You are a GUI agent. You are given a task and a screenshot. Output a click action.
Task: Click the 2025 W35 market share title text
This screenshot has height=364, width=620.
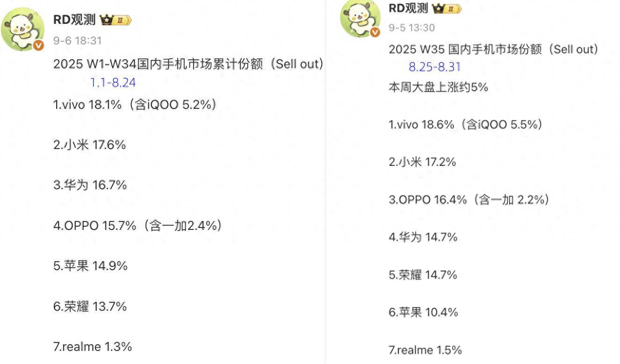click(x=493, y=49)
